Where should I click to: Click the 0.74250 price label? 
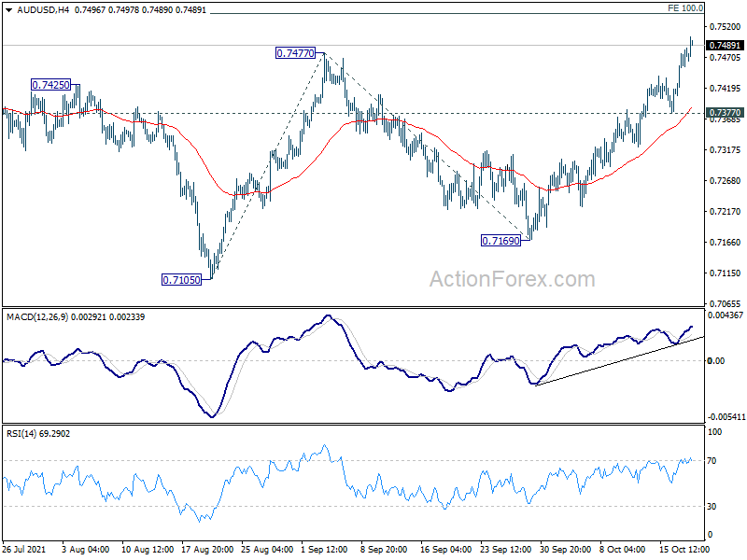50,85
